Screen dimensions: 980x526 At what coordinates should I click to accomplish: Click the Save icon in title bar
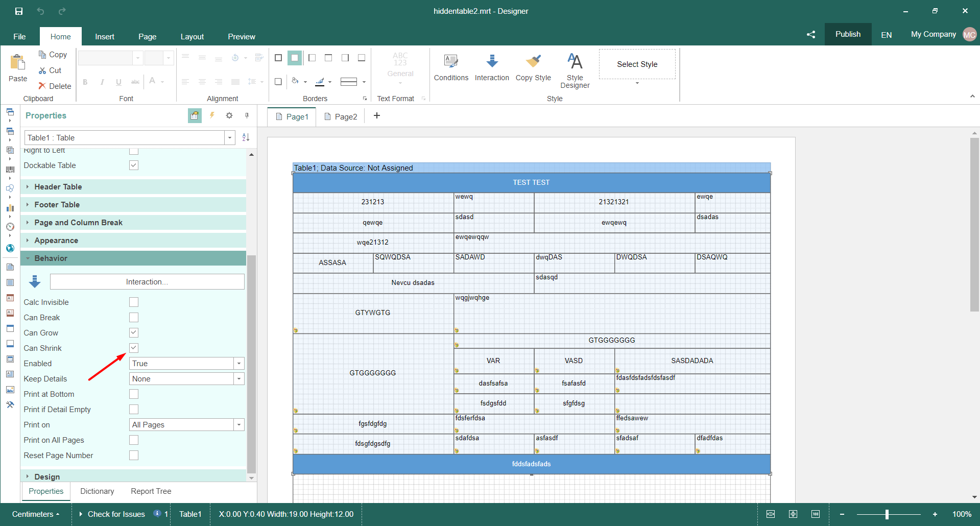19,11
